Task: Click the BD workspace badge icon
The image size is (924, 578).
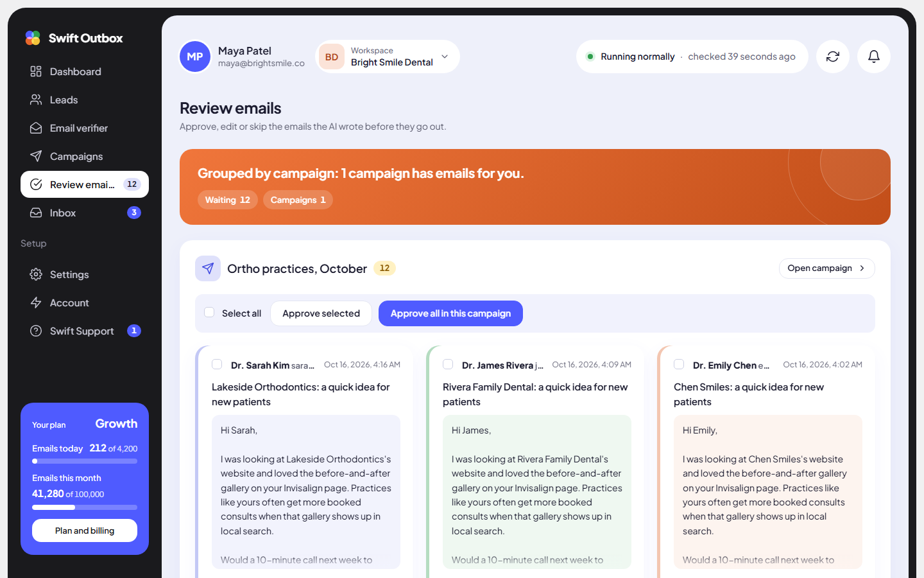Action: (332, 57)
